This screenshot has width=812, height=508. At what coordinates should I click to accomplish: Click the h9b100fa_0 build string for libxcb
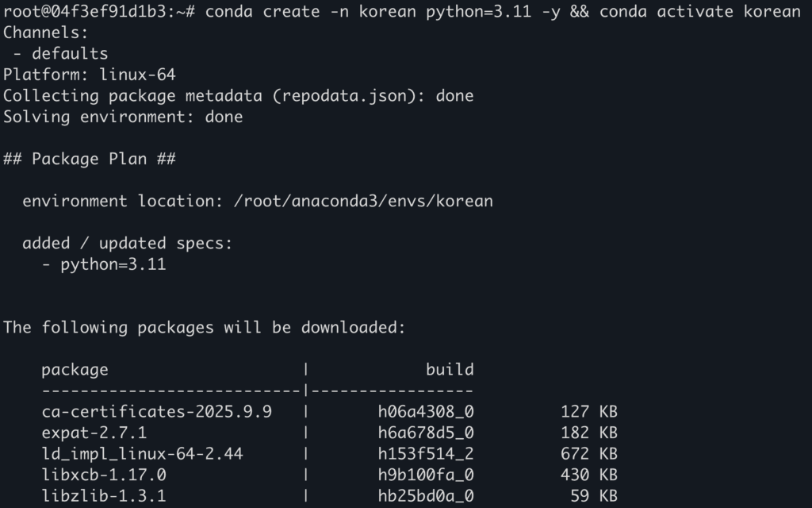pos(426,475)
